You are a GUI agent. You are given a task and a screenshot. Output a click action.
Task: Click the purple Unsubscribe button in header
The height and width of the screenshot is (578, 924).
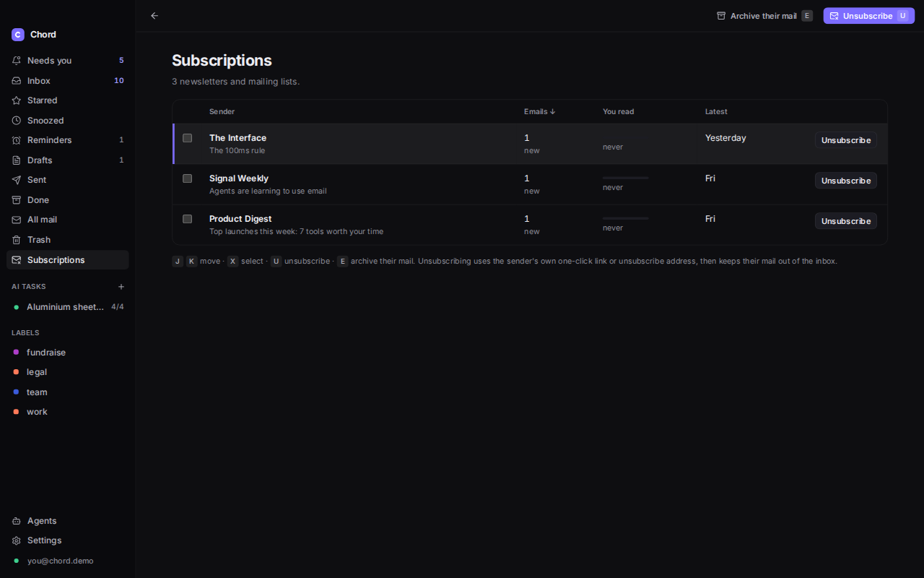(x=869, y=16)
